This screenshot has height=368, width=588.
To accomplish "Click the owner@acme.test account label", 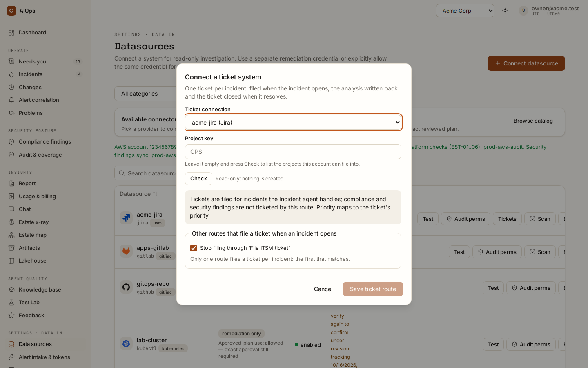I will (x=555, y=8).
